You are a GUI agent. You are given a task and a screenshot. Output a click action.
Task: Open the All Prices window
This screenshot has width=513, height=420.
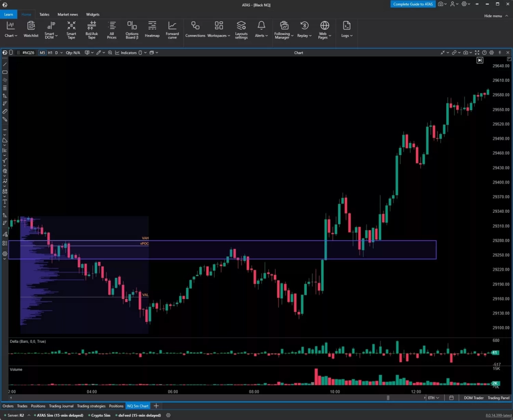[112, 30]
